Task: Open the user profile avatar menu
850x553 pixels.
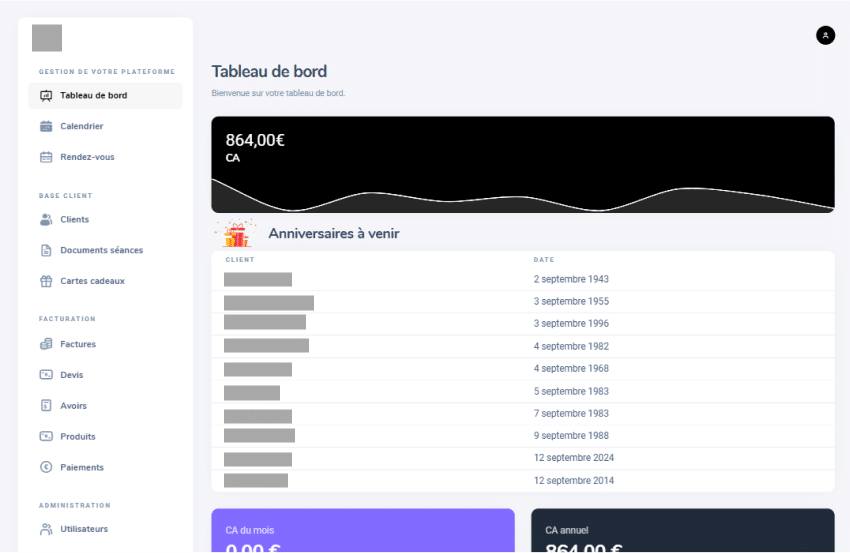Action: (x=825, y=35)
